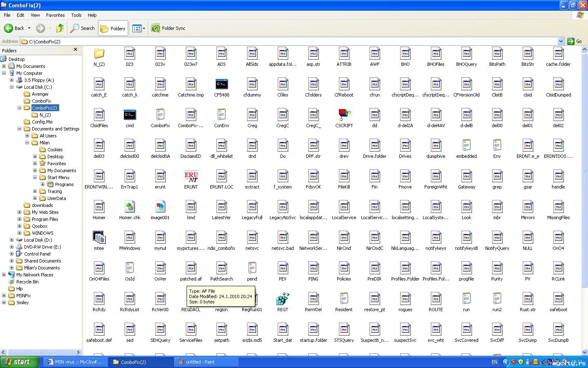The image size is (588, 368).
Task: Open the ERUNT application icon
Action: pyautogui.click(x=191, y=177)
